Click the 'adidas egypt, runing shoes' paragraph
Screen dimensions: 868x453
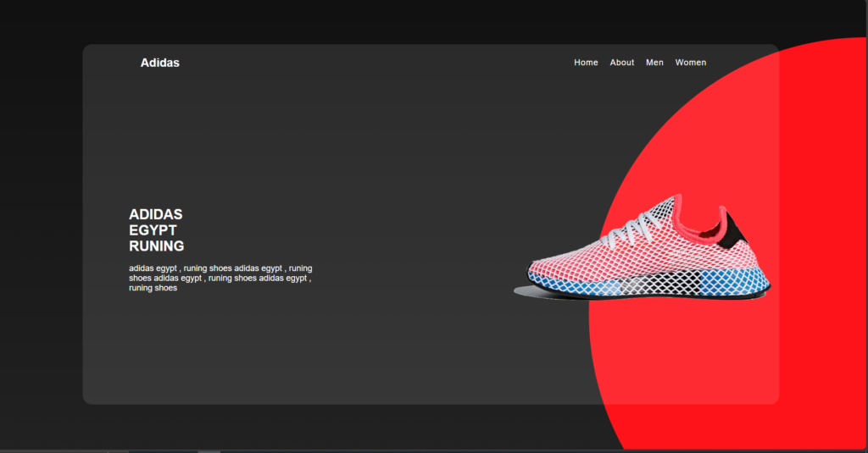click(221, 278)
